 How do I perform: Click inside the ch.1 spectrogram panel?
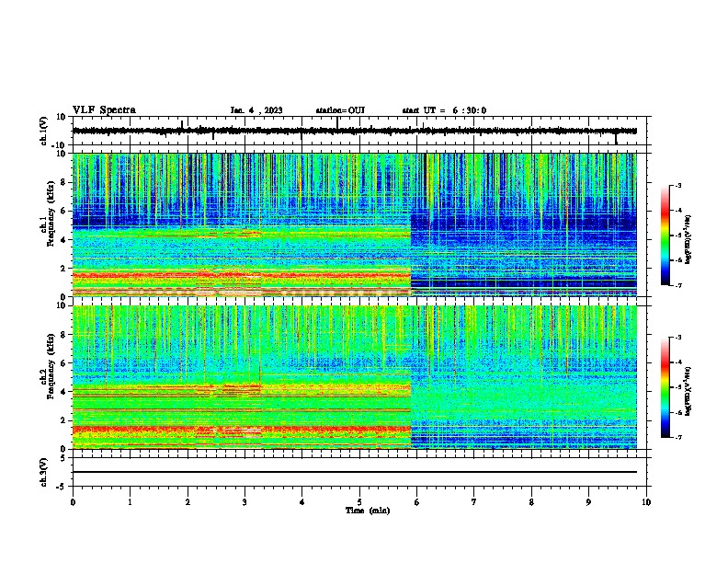pos(355,224)
